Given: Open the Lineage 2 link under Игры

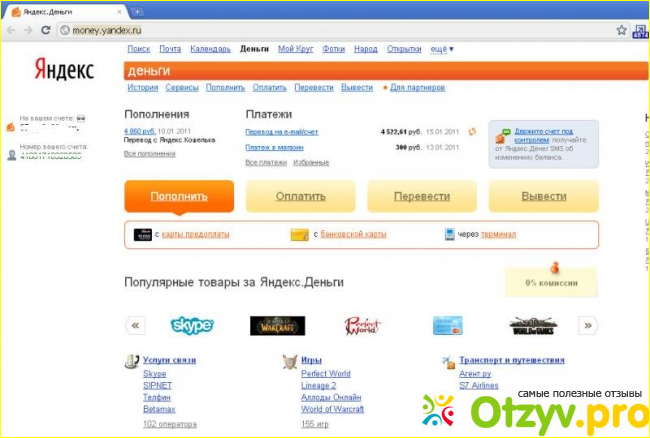Looking at the screenshot, I should 320,385.
